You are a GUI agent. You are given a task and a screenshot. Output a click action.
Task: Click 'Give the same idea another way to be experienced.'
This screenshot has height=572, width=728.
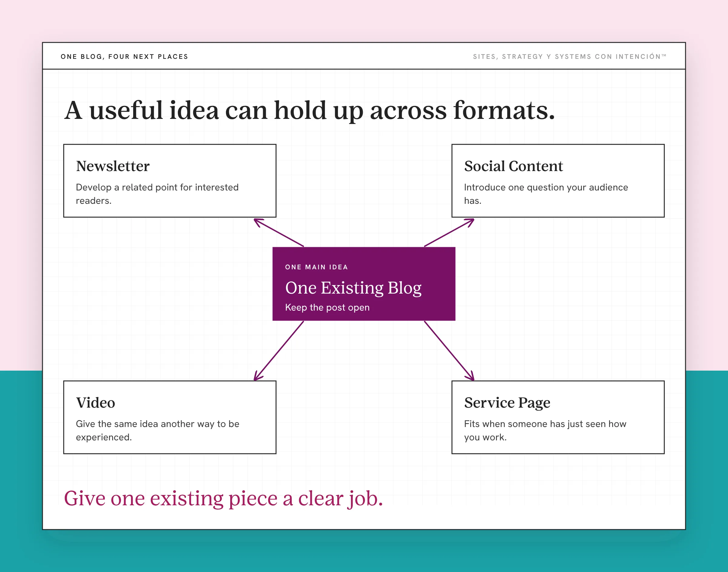(x=158, y=430)
